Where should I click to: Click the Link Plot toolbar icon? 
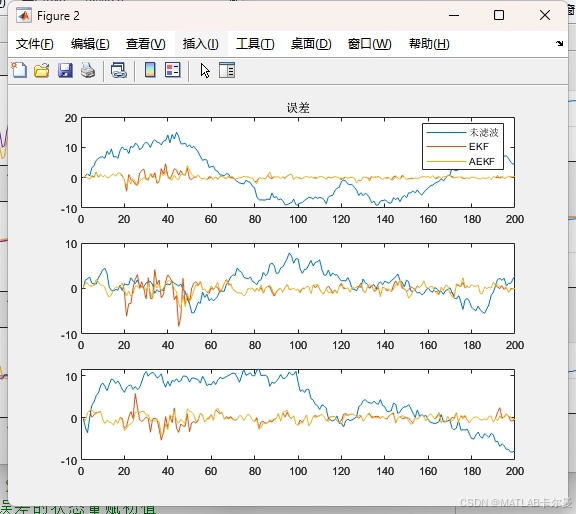119,70
